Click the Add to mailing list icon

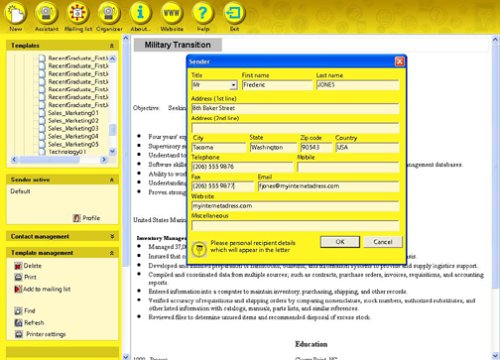click(x=18, y=289)
